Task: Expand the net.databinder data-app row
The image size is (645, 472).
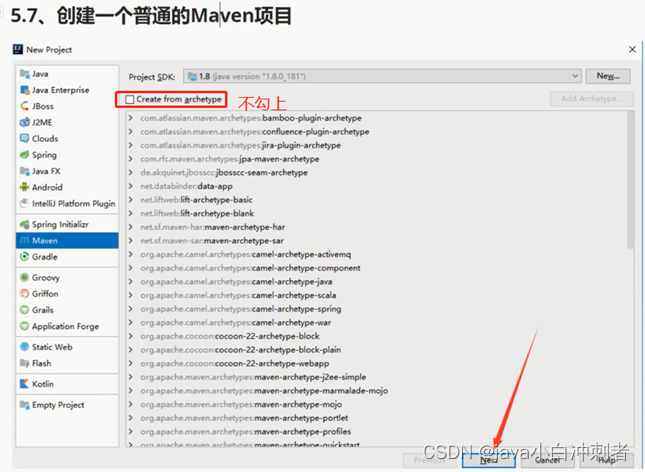Action: (131, 186)
